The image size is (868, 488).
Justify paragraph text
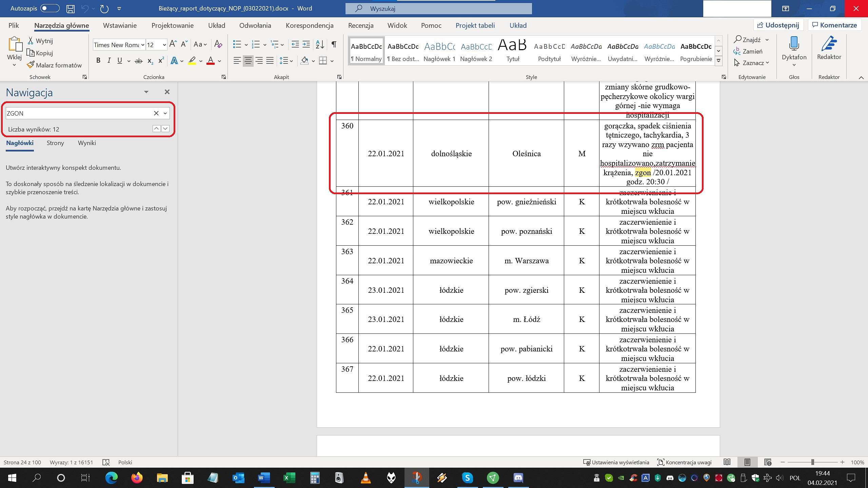(x=270, y=61)
